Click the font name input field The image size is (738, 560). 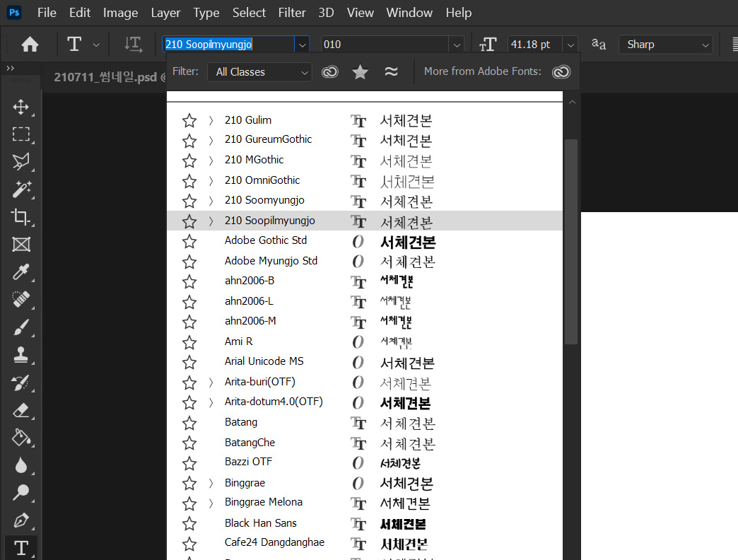pyautogui.click(x=228, y=45)
